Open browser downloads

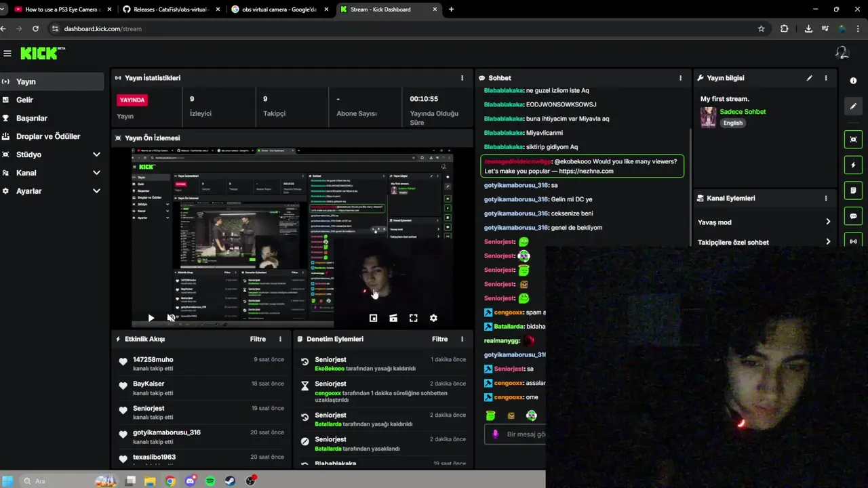pyautogui.click(x=808, y=28)
